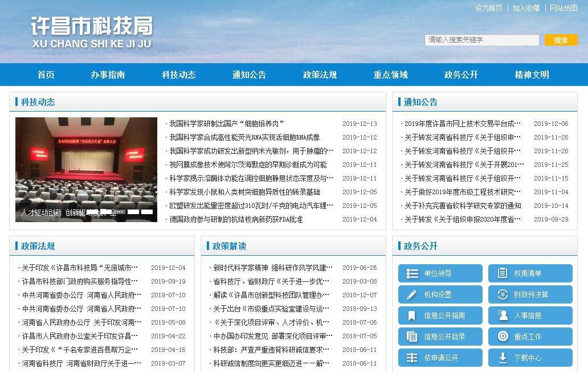Select 政策法规 from the top navigation
Viewport: 588px width, 373px height.
pos(320,75)
